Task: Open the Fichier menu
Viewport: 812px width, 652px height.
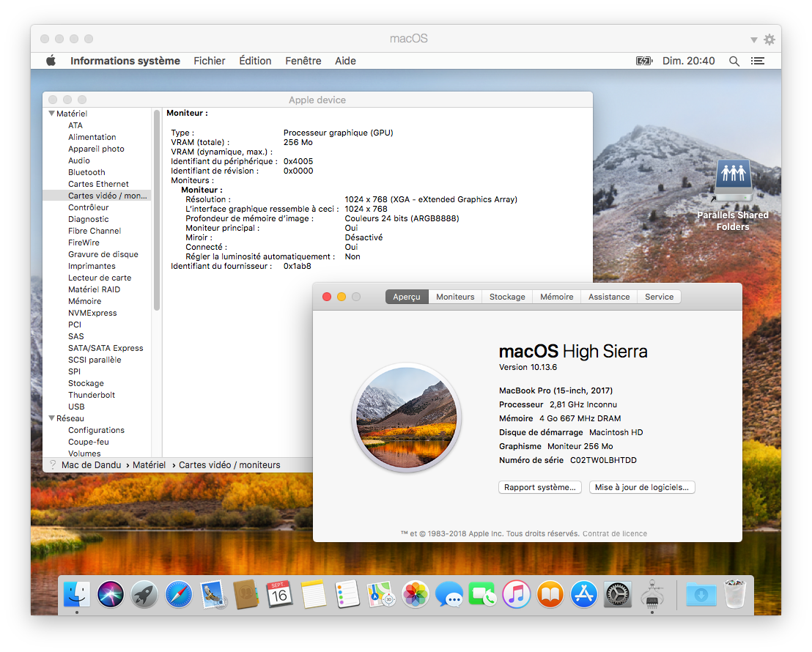Action: pos(209,61)
